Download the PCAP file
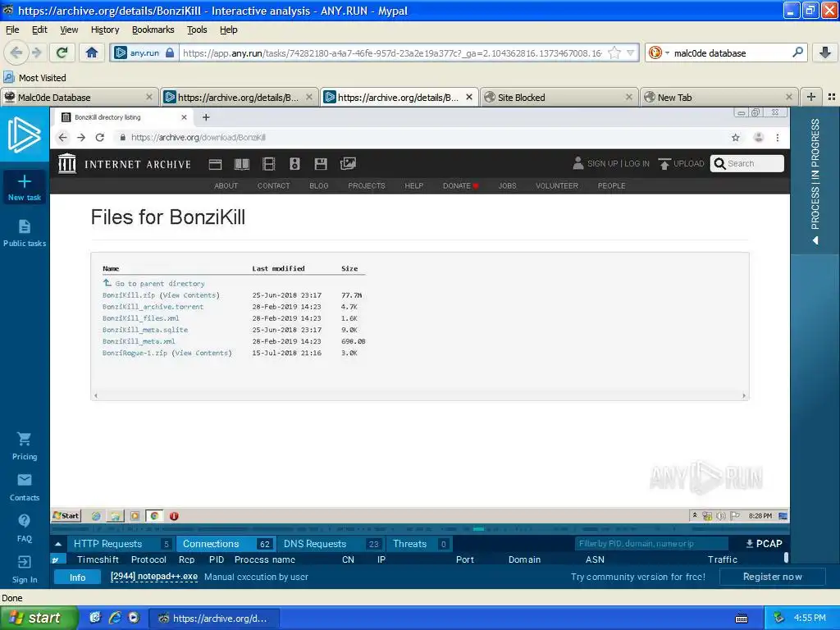 click(764, 544)
